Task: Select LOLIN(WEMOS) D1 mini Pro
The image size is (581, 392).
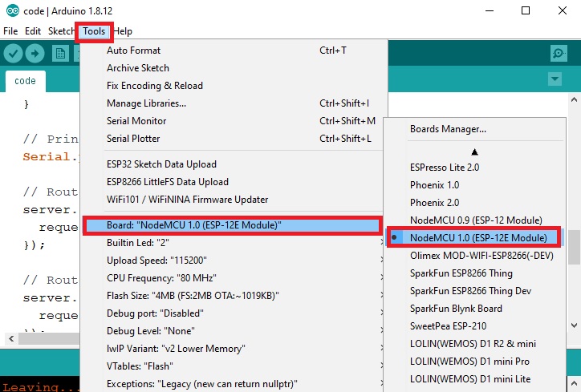Action: 475,362
